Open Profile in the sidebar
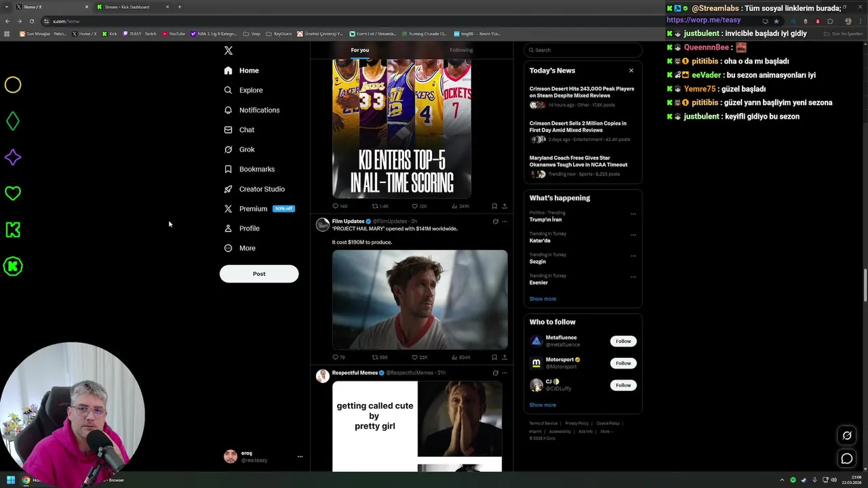Viewport: 868px width, 488px height. click(242, 228)
